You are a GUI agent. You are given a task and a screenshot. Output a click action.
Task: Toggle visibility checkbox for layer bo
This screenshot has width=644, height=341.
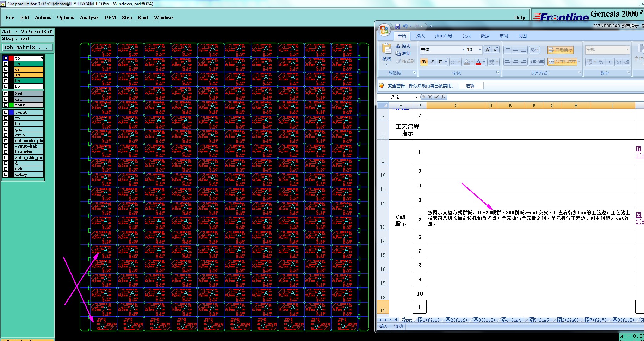(x=6, y=86)
